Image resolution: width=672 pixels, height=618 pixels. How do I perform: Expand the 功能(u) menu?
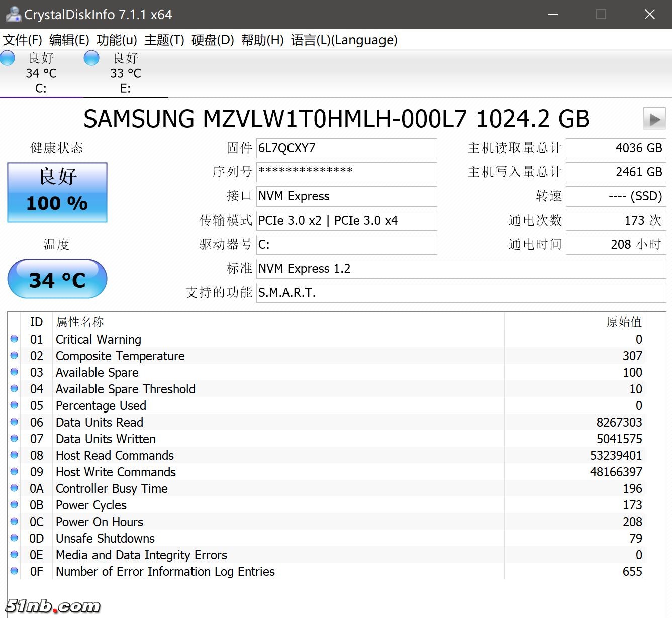tap(117, 40)
